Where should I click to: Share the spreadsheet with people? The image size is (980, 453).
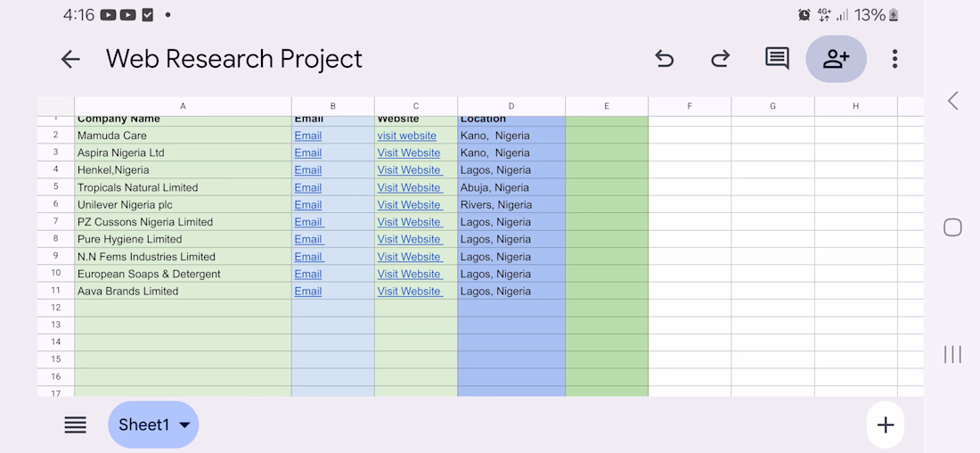836,59
